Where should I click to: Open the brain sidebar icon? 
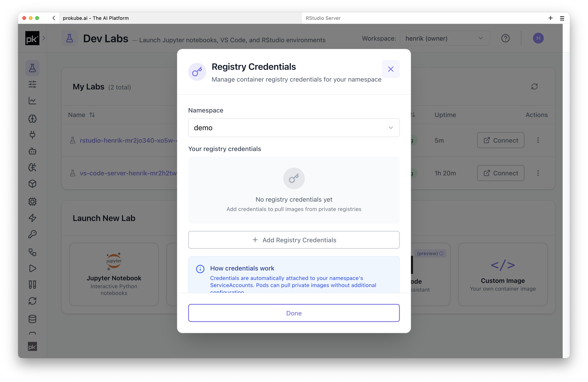tap(32, 119)
